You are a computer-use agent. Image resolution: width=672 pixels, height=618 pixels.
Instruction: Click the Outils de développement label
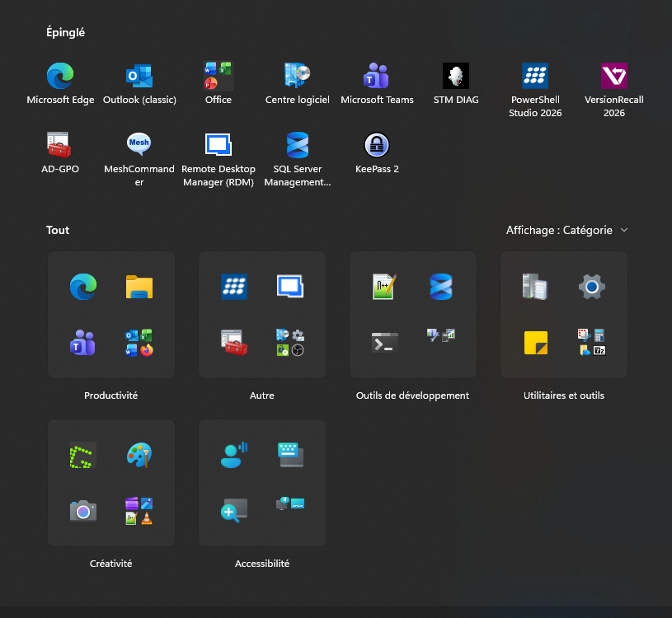tap(413, 396)
